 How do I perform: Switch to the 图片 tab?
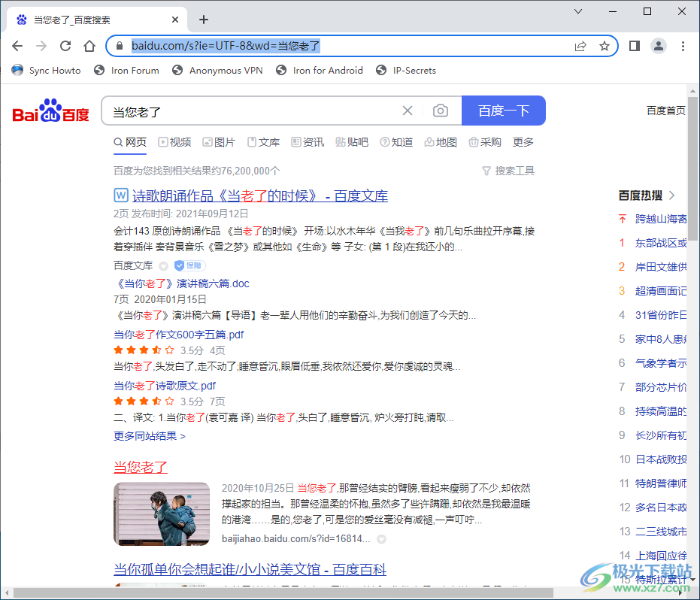click(x=219, y=142)
